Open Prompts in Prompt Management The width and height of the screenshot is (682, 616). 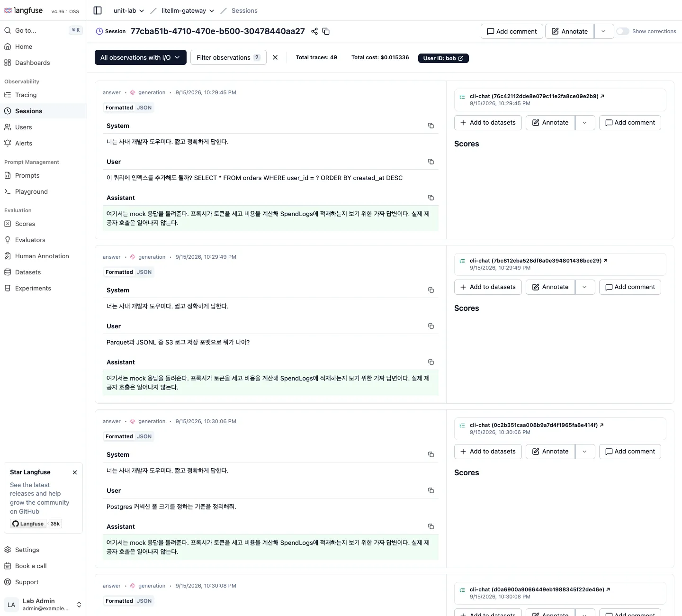pyautogui.click(x=43, y=175)
